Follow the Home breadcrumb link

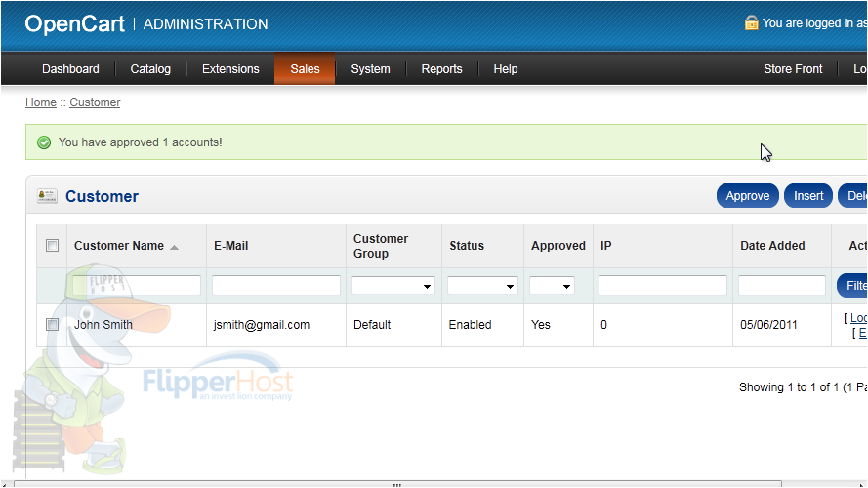[x=41, y=102]
